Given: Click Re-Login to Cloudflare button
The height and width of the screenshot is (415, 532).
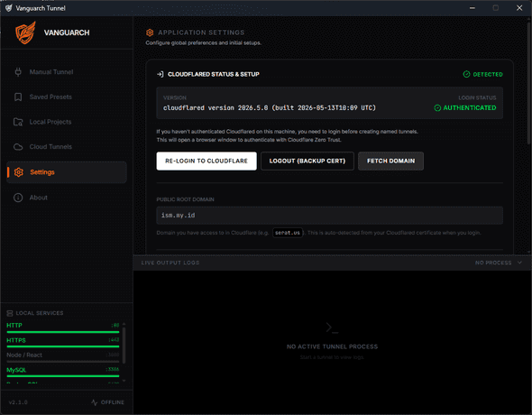Looking at the screenshot, I should [x=206, y=161].
